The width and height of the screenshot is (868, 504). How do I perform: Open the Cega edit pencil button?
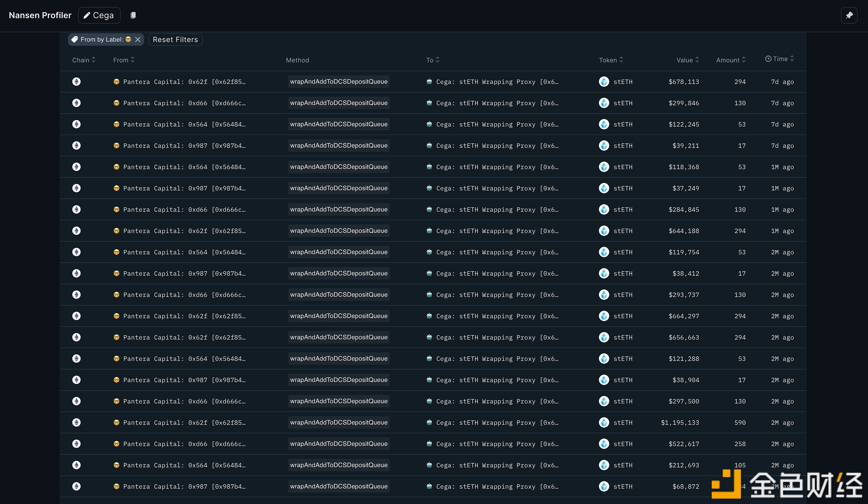coord(99,15)
